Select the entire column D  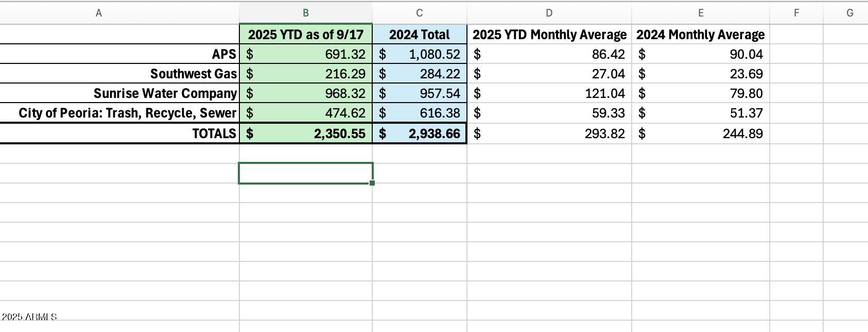tap(549, 13)
